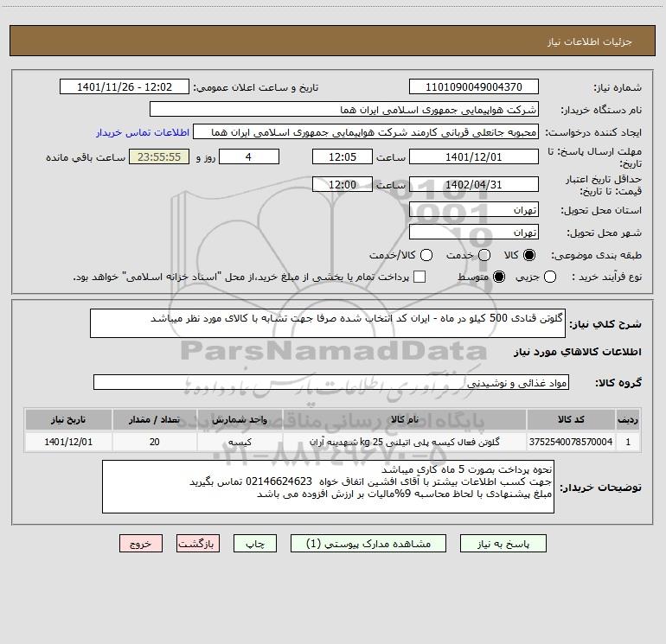Click the need date 1401/12/01 table cell
The width and height of the screenshot is (666, 644).
[x=68, y=442]
